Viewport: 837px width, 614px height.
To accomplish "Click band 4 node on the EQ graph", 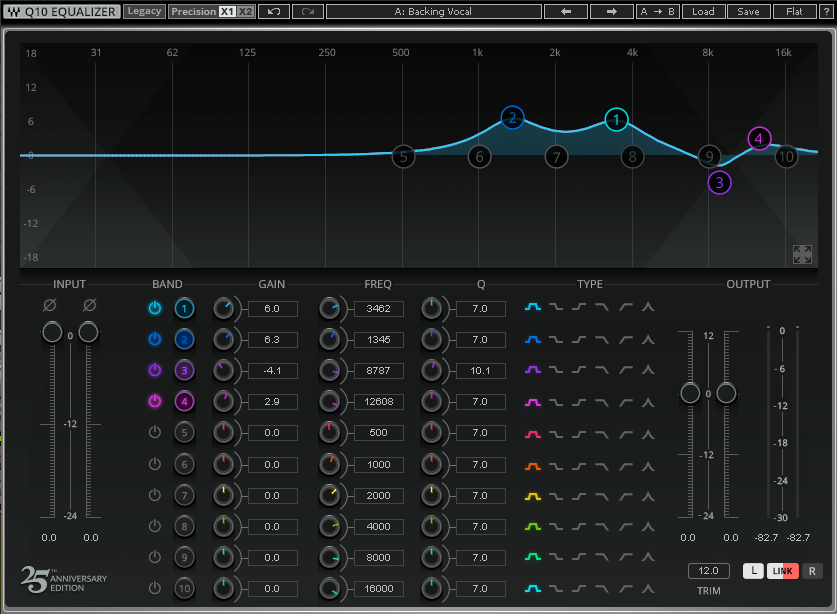I will click(759, 139).
